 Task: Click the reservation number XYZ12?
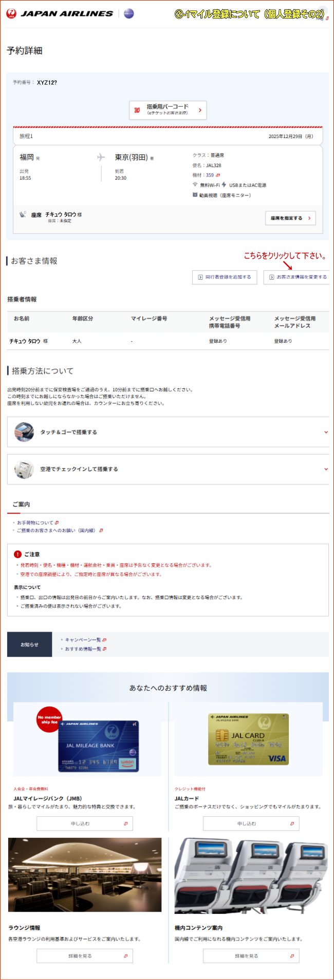point(47,83)
